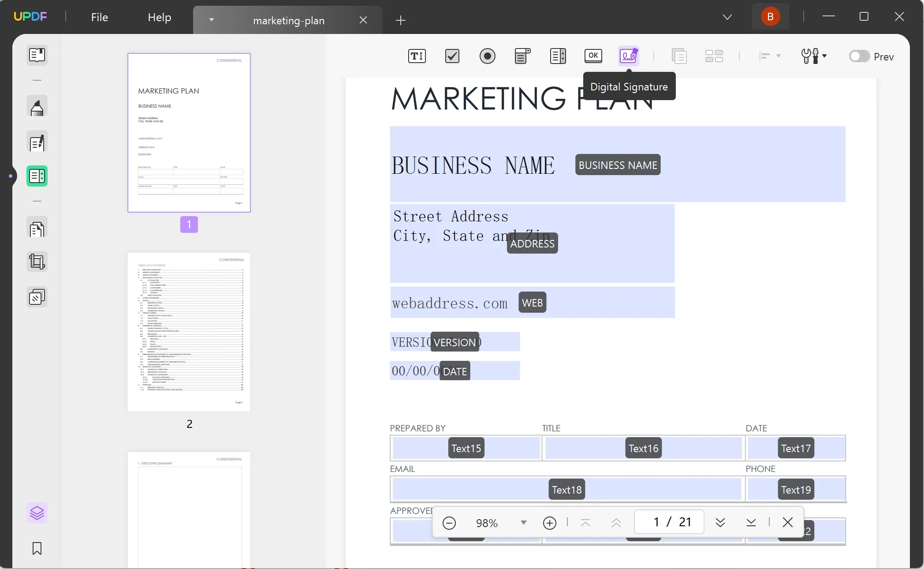The image size is (924, 569).
Task: Enable the annotation layers panel
Action: (37, 513)
